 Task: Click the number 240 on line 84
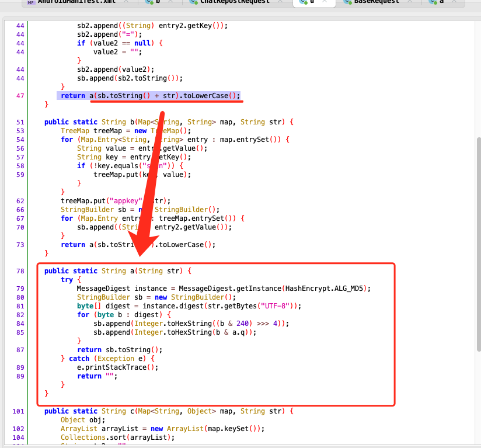[242, 324]
